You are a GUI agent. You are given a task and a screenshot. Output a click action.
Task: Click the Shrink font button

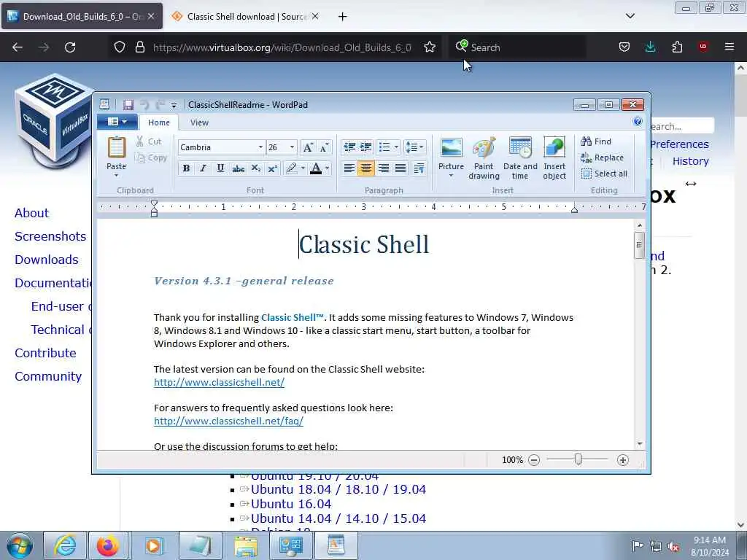coord(325,147)
